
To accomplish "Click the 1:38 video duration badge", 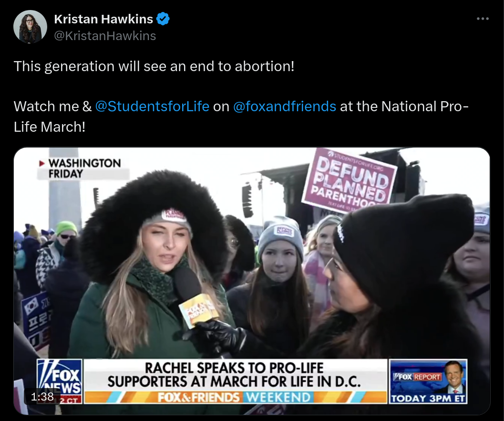I will [42, 397].
